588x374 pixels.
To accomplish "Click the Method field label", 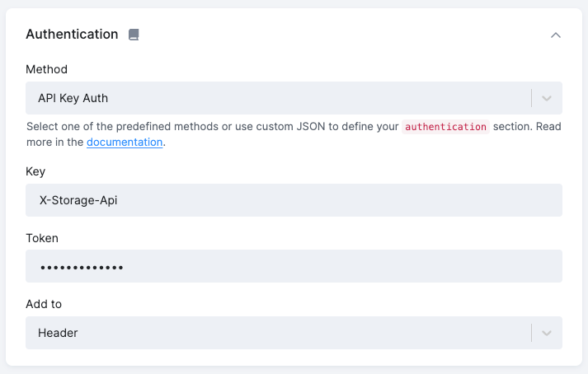I will [x=47, y=69].
